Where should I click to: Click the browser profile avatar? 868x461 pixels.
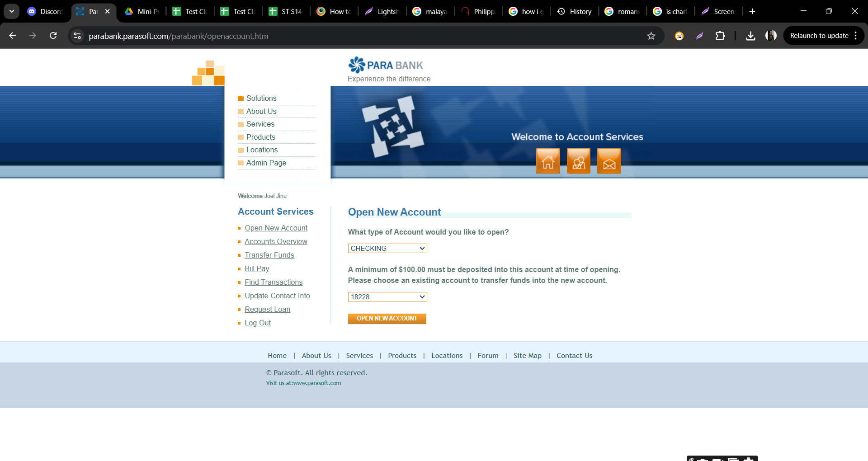[x=771, y=36]
